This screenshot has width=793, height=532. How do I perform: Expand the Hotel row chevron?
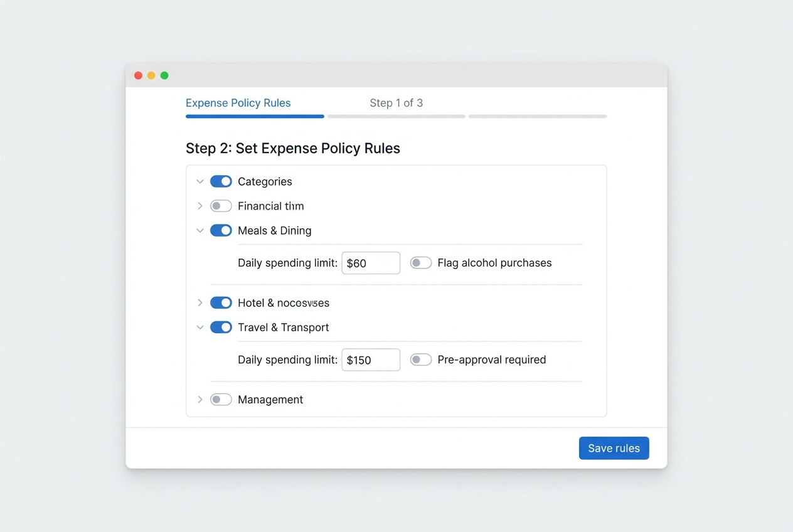[x=200, y=303]
